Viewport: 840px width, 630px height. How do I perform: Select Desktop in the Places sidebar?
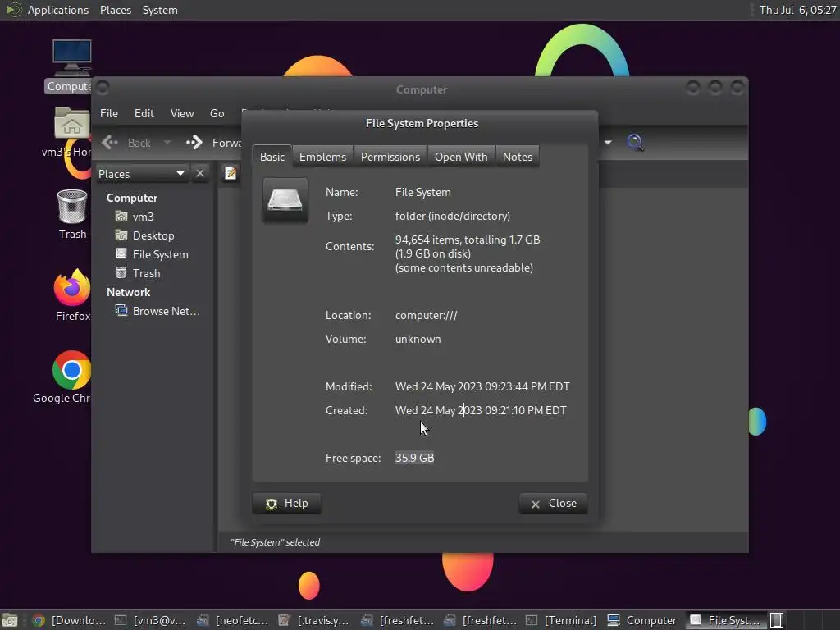pos(153,235)
